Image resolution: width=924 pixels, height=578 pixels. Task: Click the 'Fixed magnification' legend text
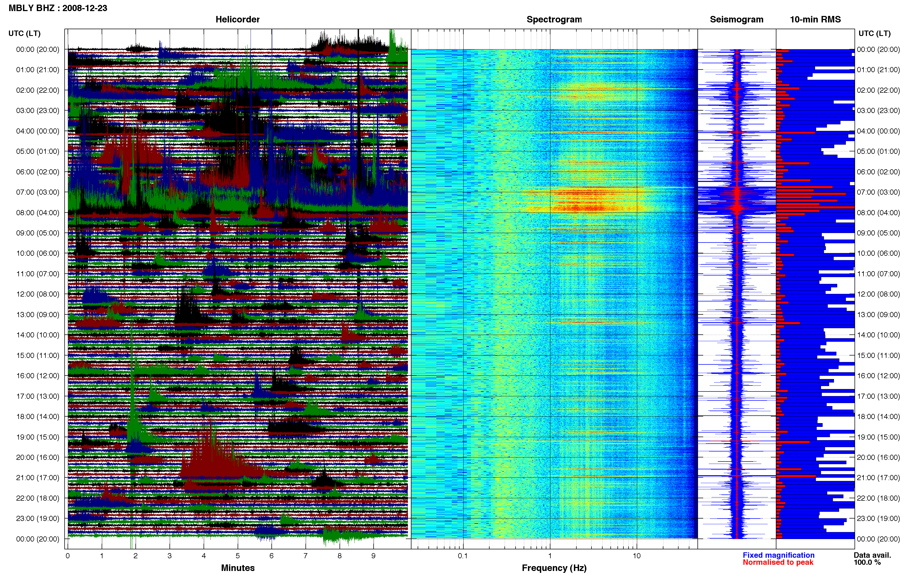[778, 555]
